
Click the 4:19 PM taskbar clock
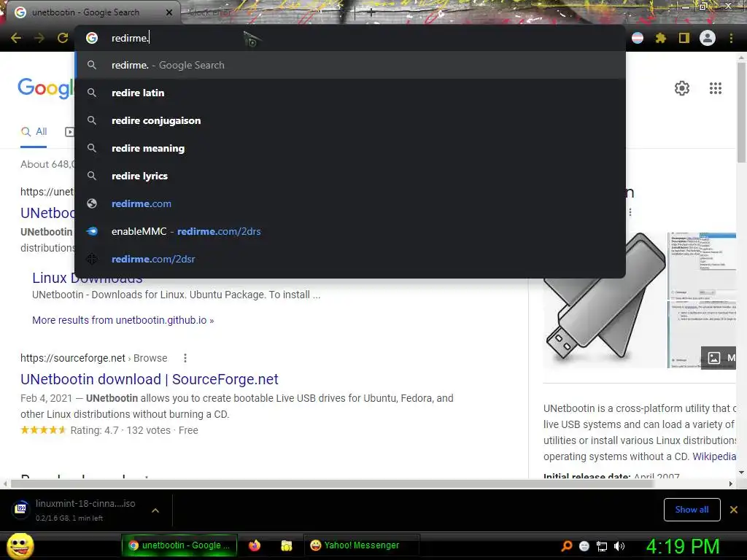tap(682, 546)
